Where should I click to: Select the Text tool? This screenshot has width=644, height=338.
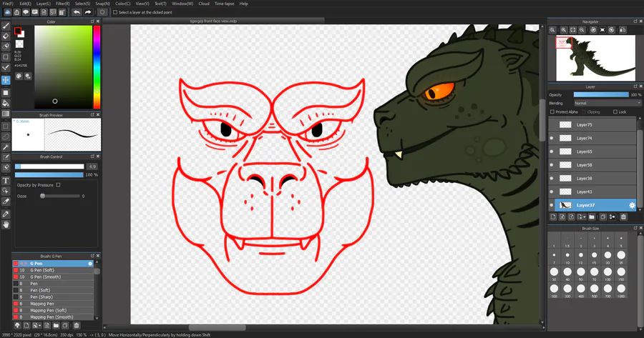(6, 181)
